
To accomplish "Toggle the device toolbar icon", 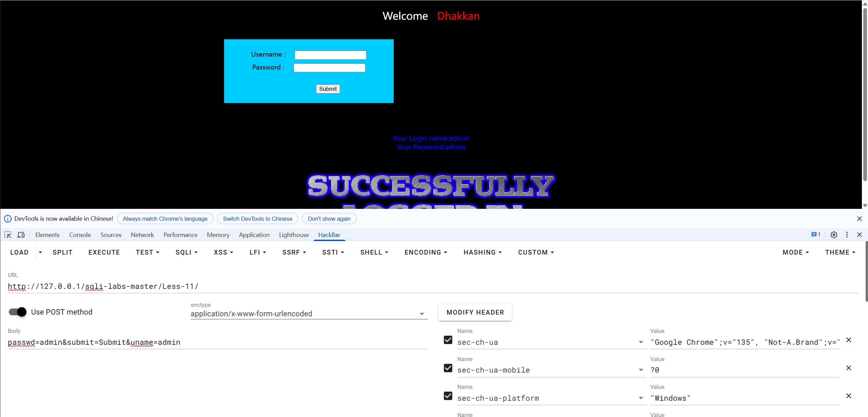I will (21, 235).
